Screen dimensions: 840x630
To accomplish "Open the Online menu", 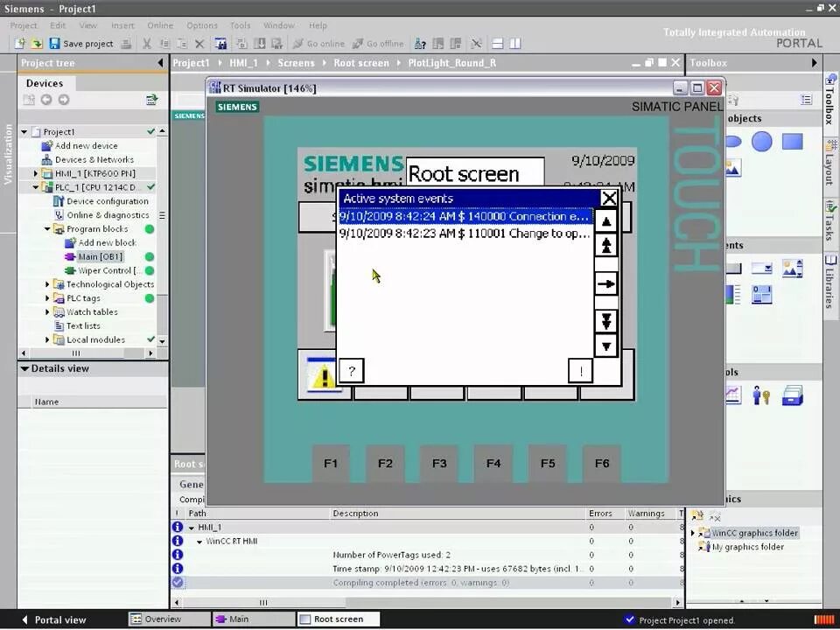I will tap(160, 25).
